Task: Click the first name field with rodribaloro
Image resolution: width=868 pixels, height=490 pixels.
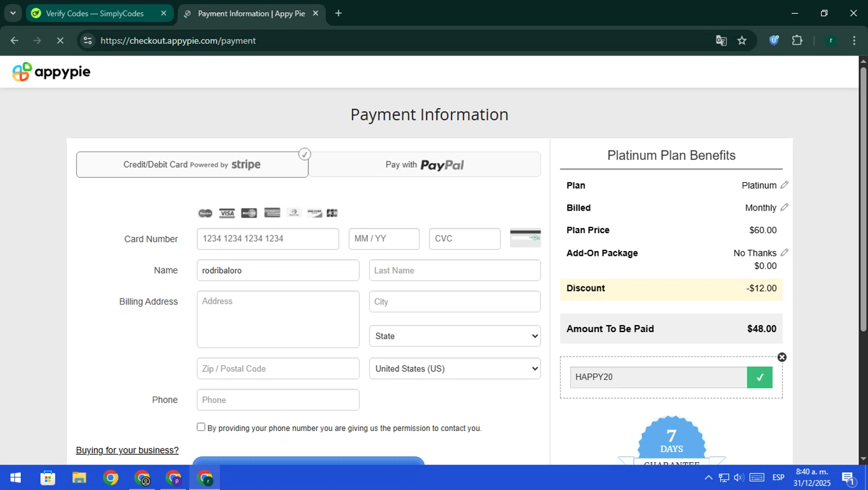Action: coord(278,270)
